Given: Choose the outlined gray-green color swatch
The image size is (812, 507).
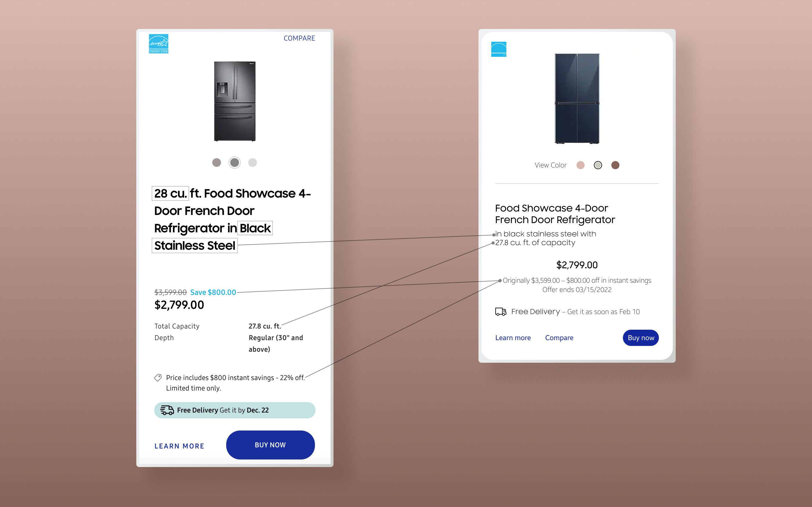Looking at the screenshot, I should 598,165.
